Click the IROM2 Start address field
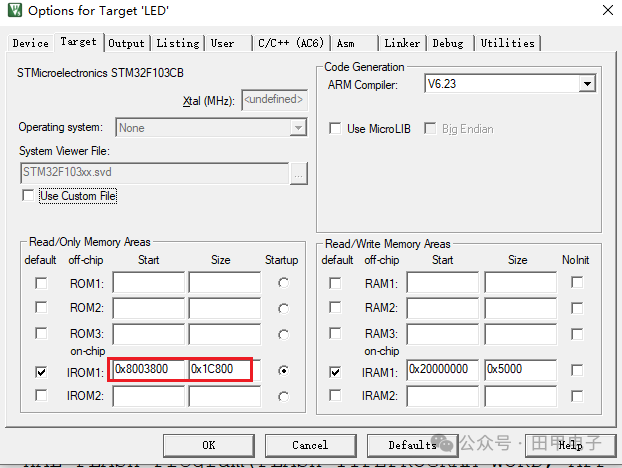Screen dimensions: 622x468 click(x=149, y=397)
